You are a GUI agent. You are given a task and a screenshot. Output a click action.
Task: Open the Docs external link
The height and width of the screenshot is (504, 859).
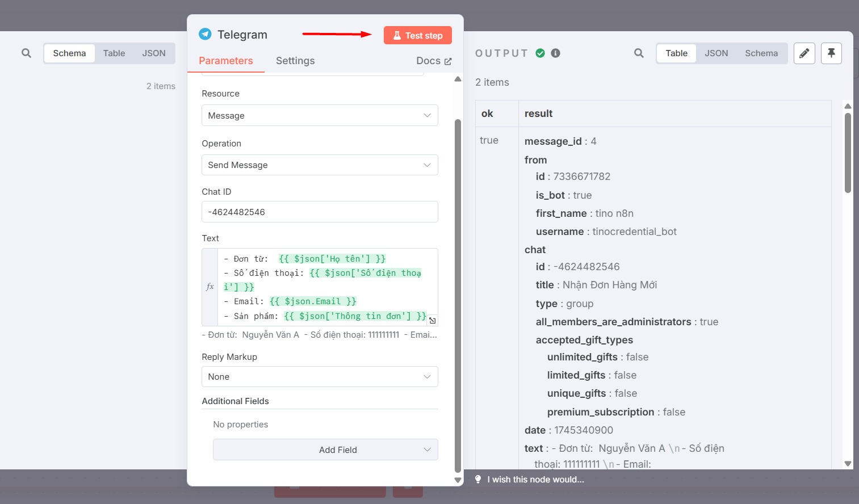(434, 61)
